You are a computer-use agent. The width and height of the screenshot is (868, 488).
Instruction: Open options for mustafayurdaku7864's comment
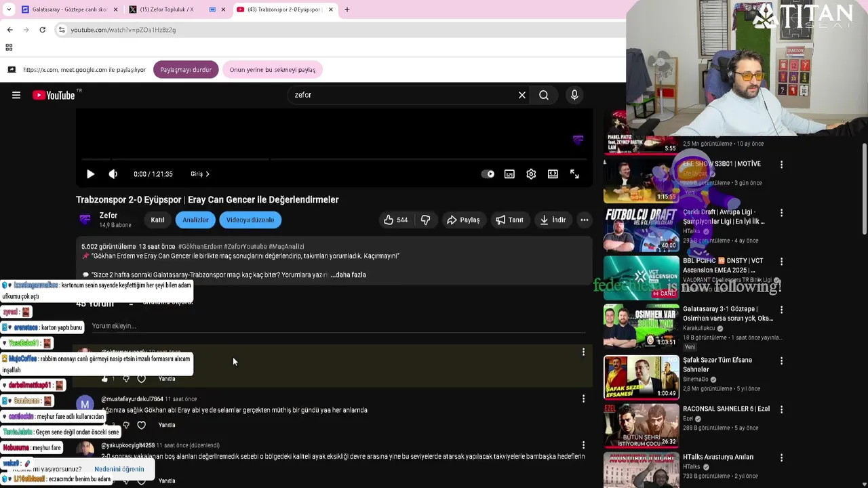pos(583,399)
